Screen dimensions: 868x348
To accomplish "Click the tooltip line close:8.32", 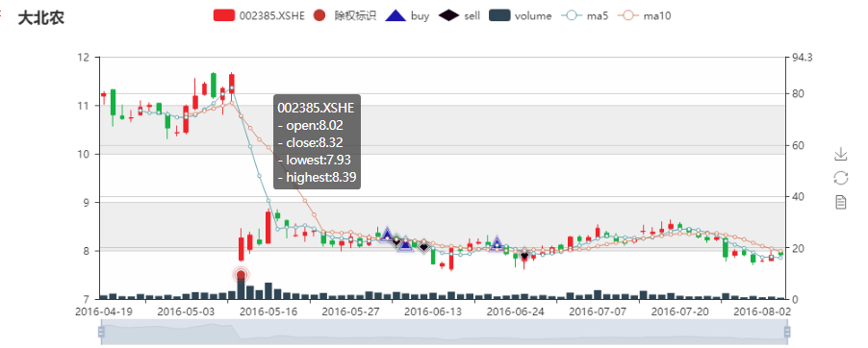I will (310, 142).
